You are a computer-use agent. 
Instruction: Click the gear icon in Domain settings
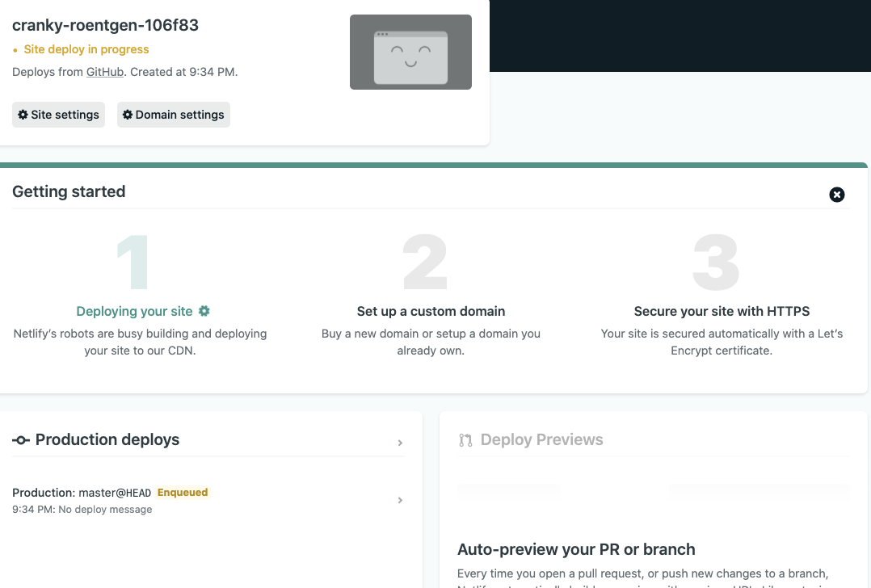coord(127,115)
